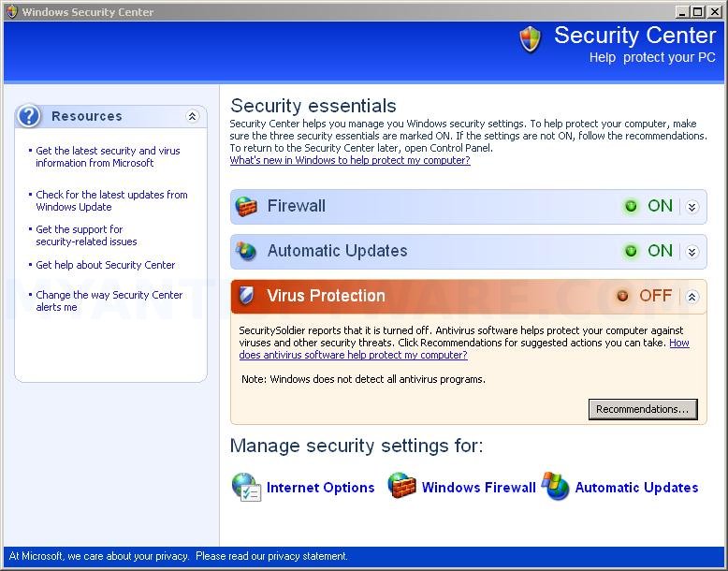Click the Automatic Updates globe icon

tap(246, 251)
